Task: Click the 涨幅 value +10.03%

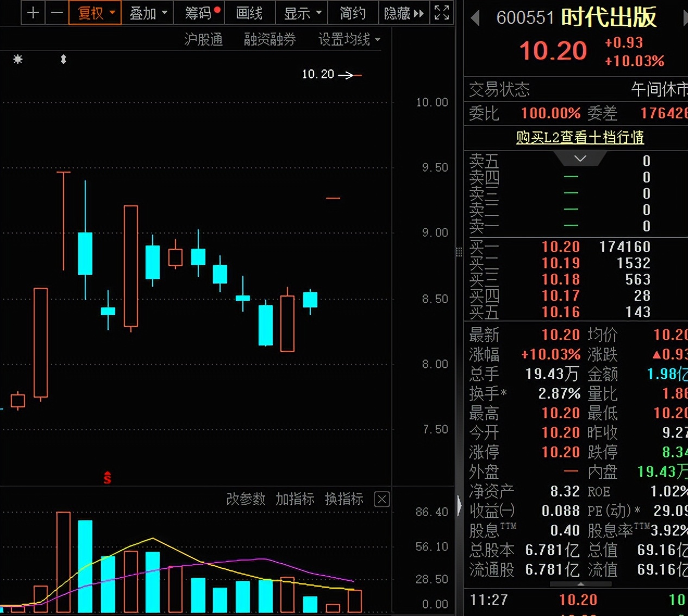Action: (x=551, y=355)
